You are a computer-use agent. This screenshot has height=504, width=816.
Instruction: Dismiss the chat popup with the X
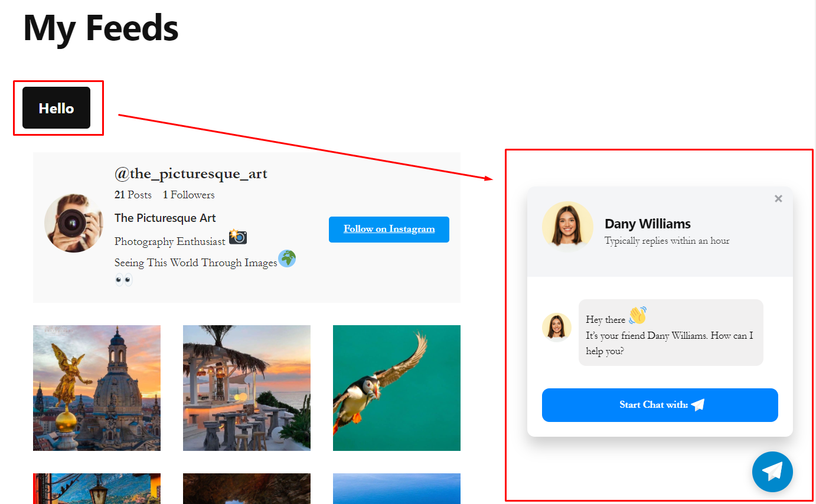tap(778, 198)
